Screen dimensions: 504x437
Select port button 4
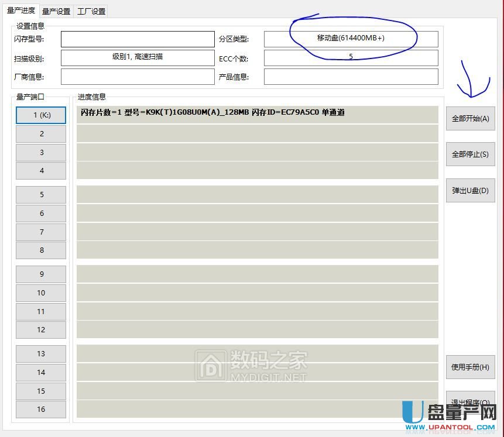click(41, 171)
